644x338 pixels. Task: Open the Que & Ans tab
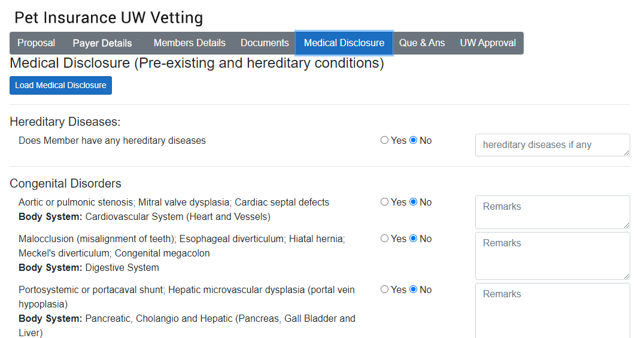pos(422,43)
